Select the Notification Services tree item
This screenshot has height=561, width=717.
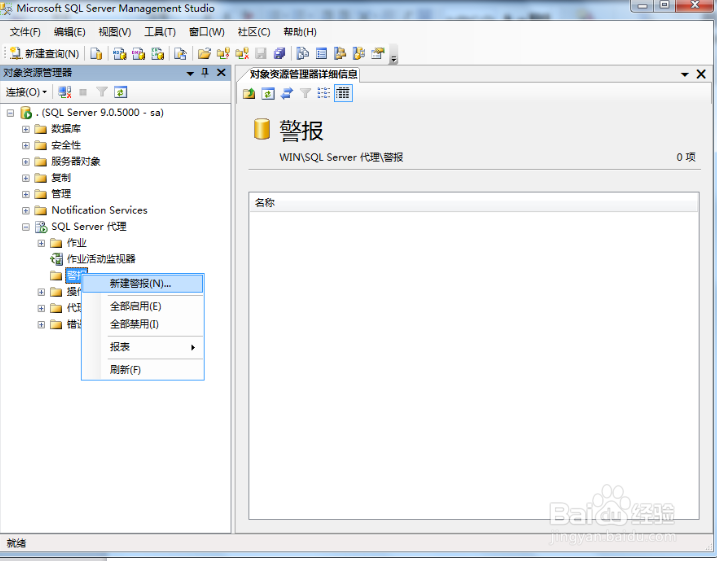[99, 210]
